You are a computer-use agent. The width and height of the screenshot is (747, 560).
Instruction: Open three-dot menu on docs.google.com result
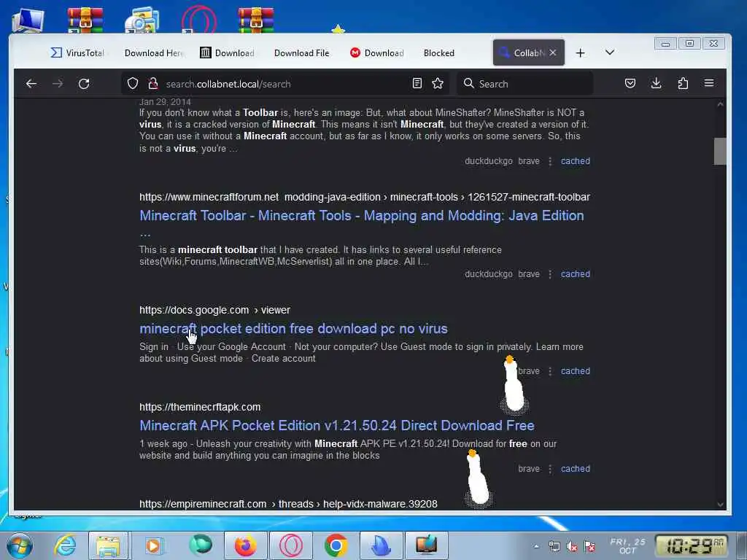click(550, 371)
